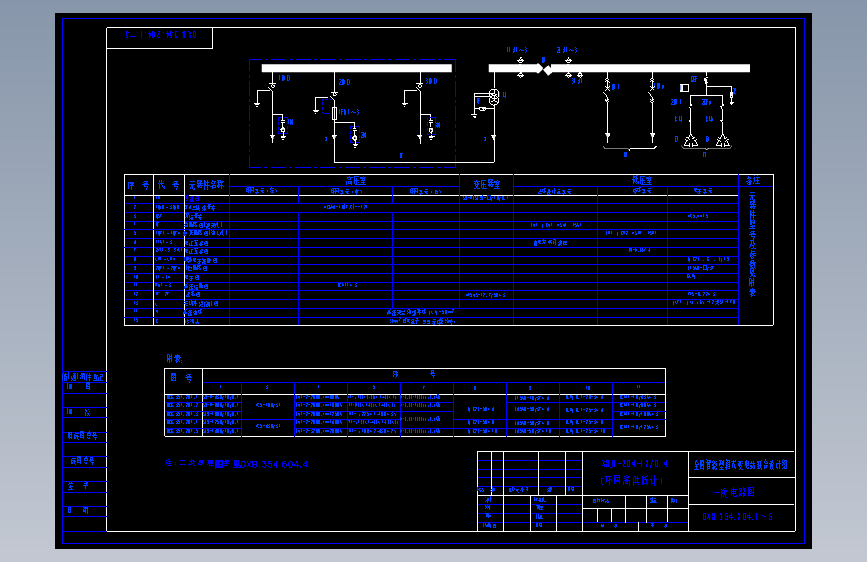Click the mirrored drawing number in top-left box
Screen dimensions: 867x562
(x=160, y=35)
